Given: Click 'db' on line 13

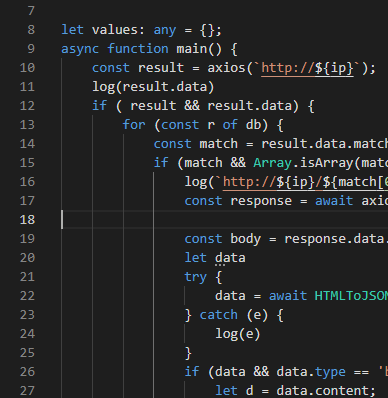Looking at the screenshot, I should point(253,125).
